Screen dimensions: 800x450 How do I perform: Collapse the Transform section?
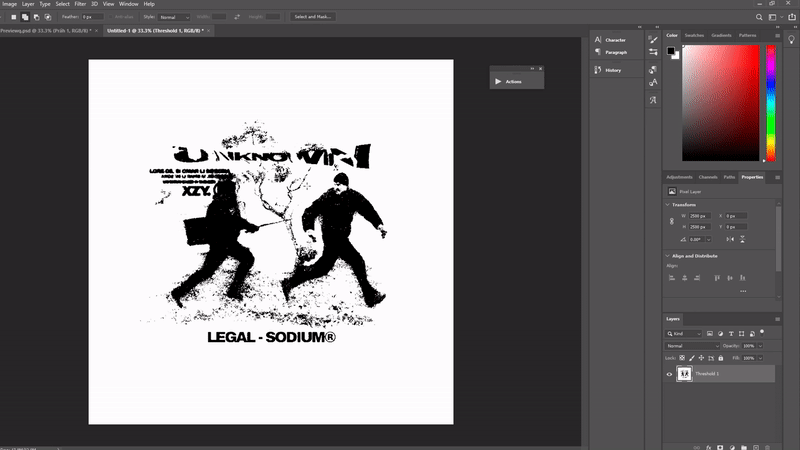coord(668,204)
